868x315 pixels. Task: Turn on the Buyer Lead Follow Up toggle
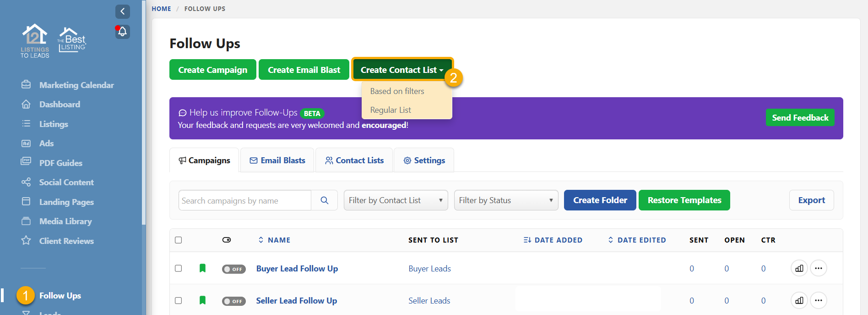(234, 269)
